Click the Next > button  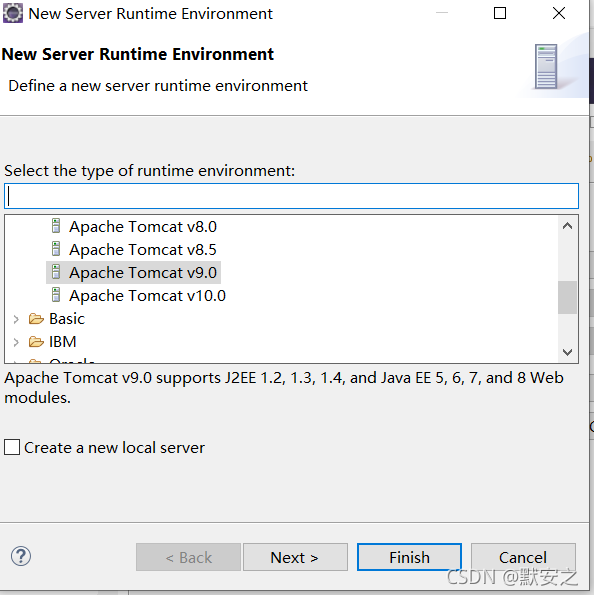[x=295, y=557]
